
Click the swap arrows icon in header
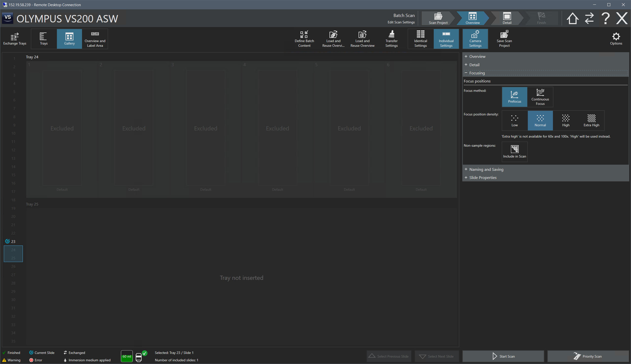tap(589, 18)
